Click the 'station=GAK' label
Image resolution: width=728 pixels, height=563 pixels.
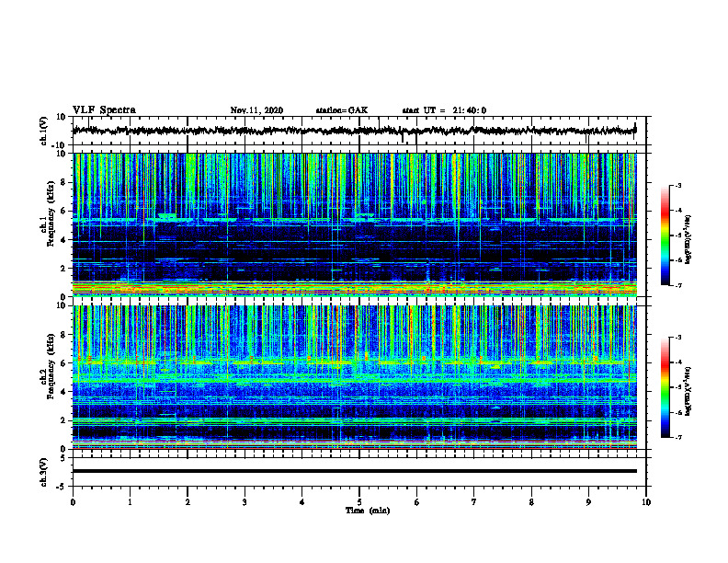pyautogui.click(x=342, y=110)
